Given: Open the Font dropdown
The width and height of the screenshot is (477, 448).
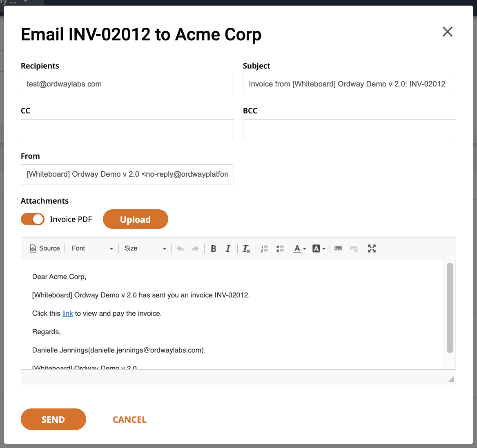Looking at the screenshot, I should click(x=92, y=248).
